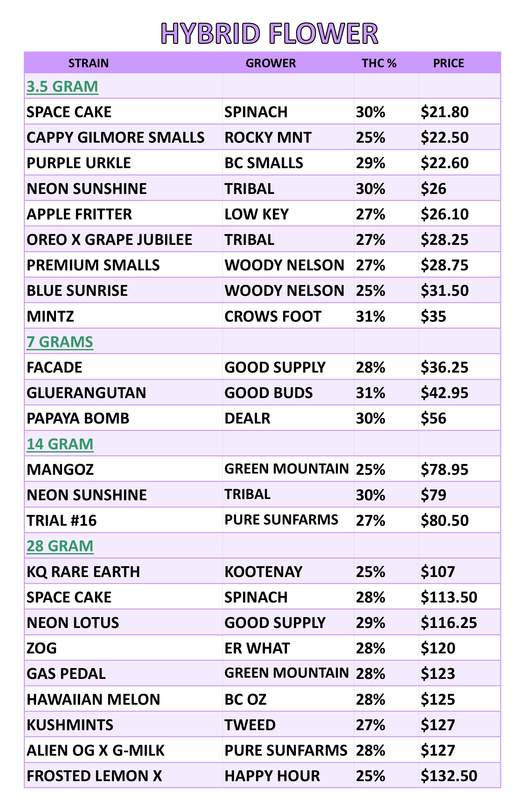
Task: Click the THC % column header
Action: pyautogui.click(x=379, y=63)
